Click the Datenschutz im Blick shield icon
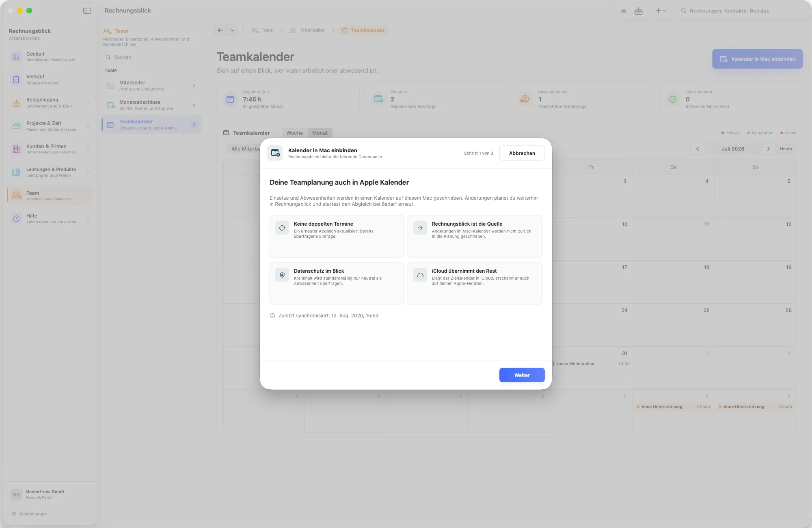Screen dimensions: 812x528 (282, 275)
